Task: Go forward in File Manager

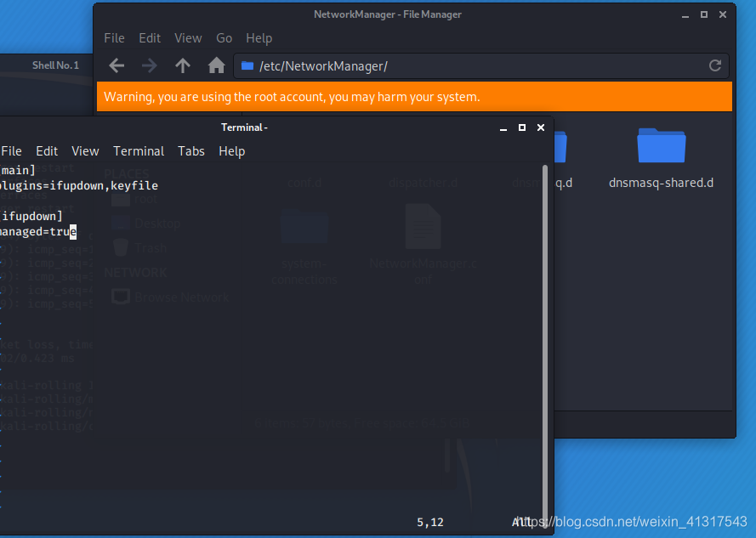Action: tap(150, 65)
